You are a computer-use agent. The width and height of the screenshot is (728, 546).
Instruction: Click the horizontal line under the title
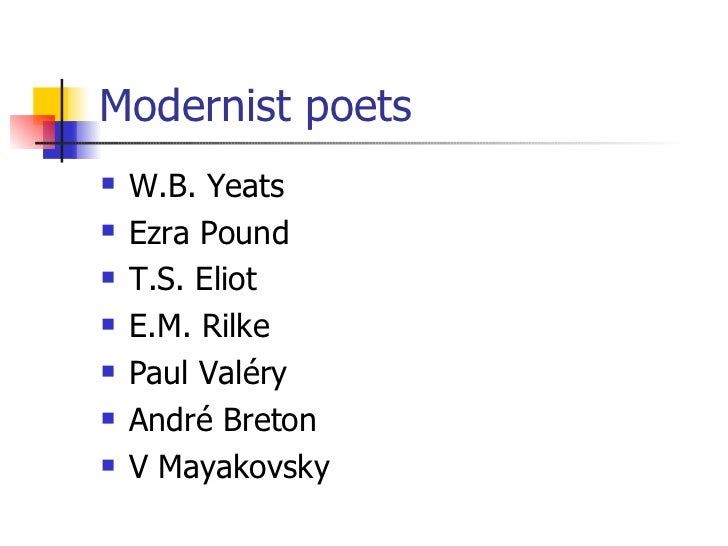[400, 141]
